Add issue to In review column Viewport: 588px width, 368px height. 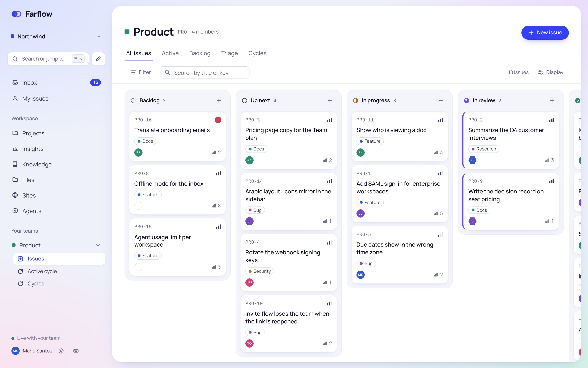pyautogui.click(x=552, y=101)
